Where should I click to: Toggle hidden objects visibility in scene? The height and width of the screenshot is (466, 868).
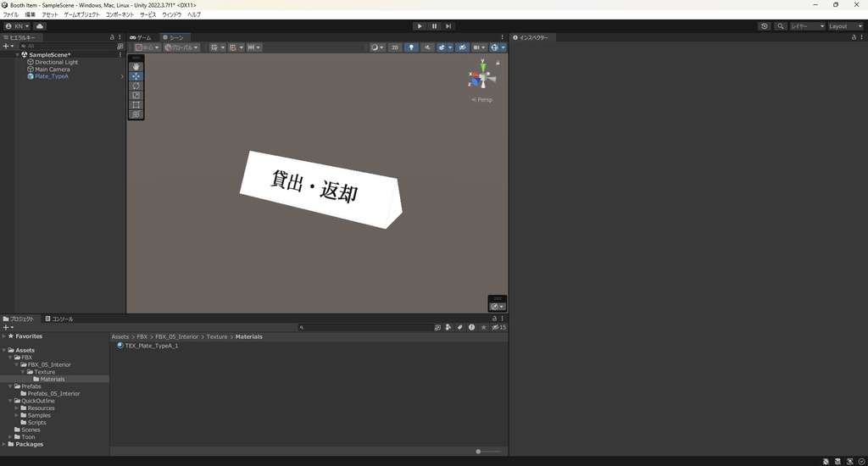click(x=462, y=47)
